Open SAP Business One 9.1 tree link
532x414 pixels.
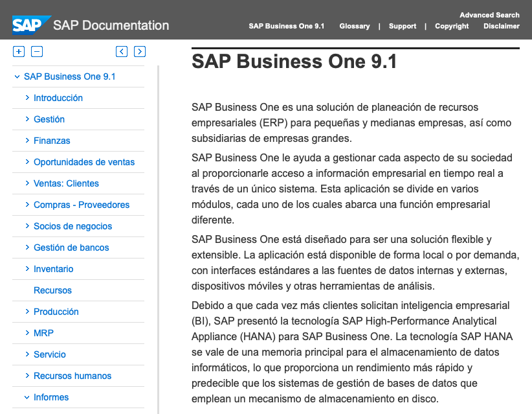point(69,76)
